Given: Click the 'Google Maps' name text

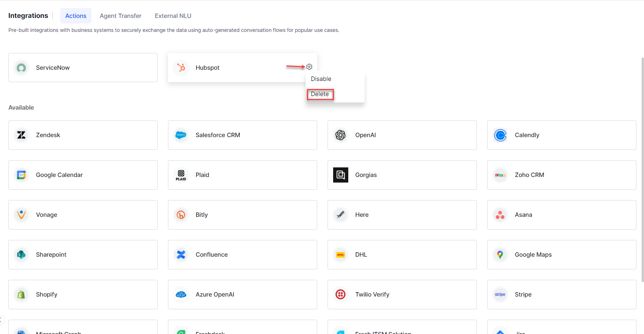Looking at the screenshot, I should point(533,255).
